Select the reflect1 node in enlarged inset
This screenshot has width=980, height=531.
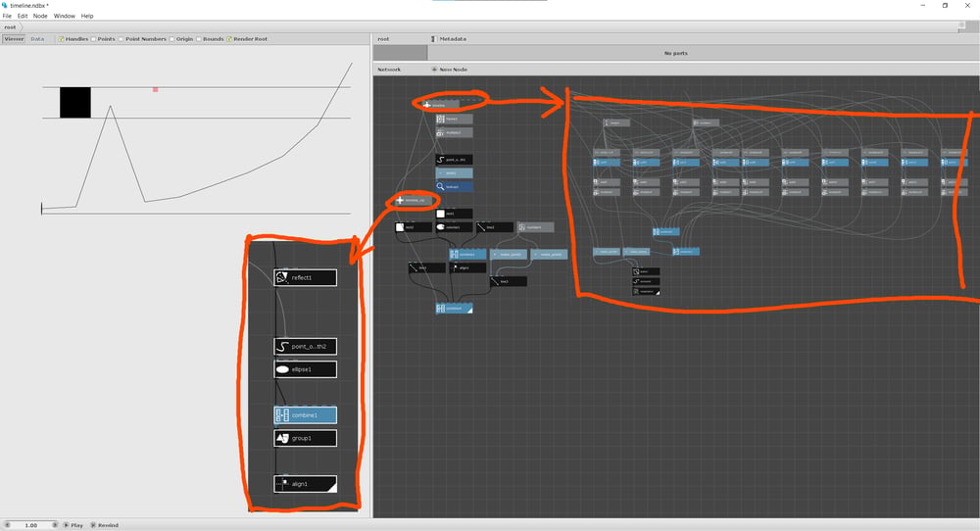tap(305, 277)
